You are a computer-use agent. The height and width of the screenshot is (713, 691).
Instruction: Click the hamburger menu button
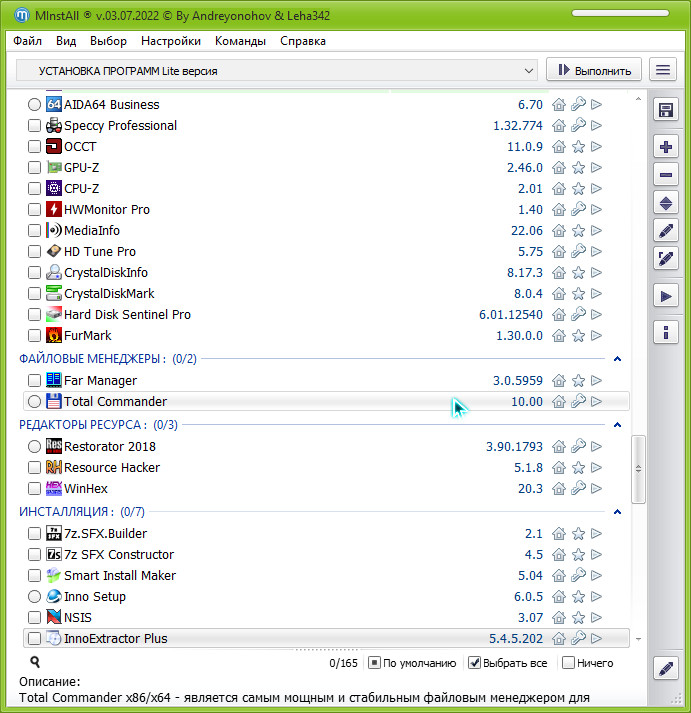point(662,70)
